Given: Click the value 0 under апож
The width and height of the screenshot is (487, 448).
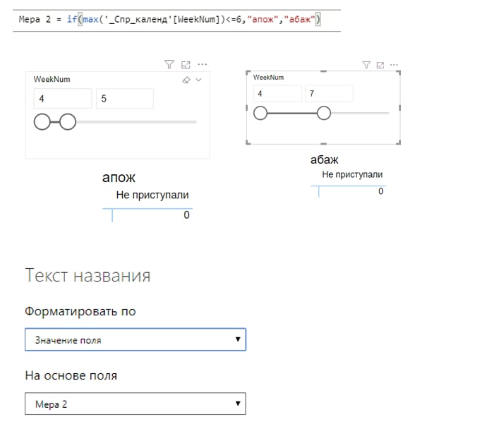Looking at the screenshot, I should click(186, 215).
